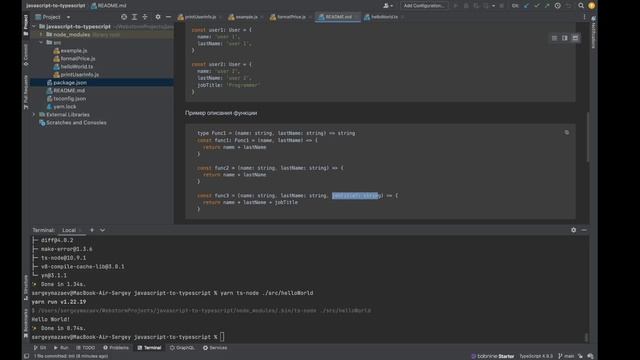Open editor tabs more-options menu
The image size is (640, 360).
click(x=584, y=17)
